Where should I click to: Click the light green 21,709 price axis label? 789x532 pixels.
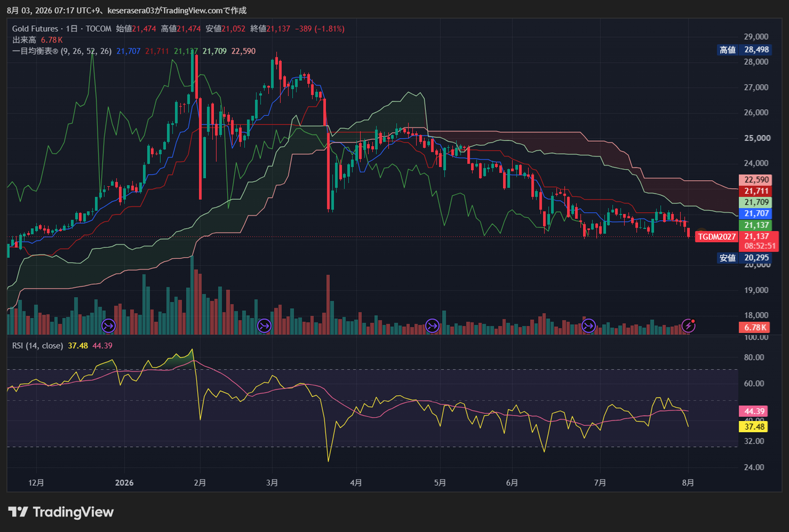tap(755, 202)
